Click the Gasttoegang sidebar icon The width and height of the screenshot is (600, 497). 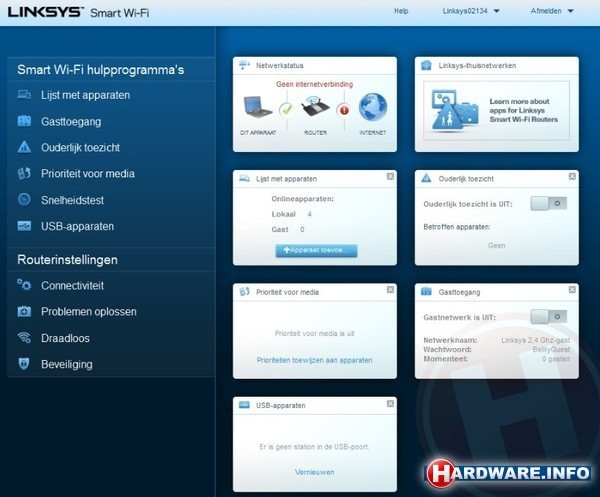24,121
